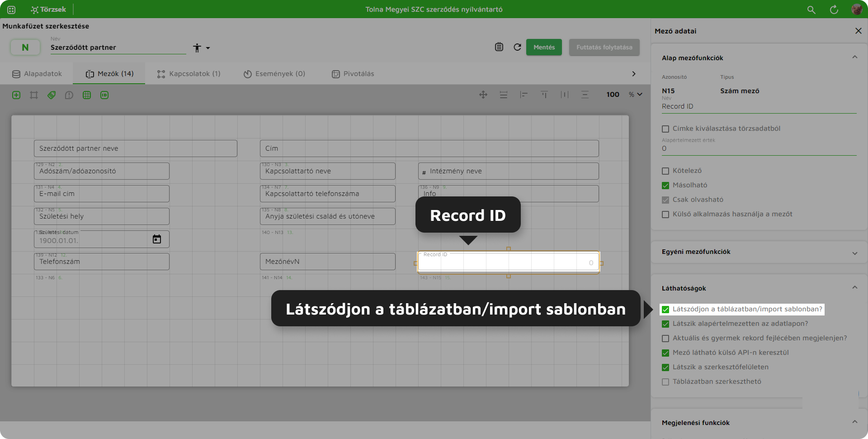Select the Mezők (14) tab

(x=109, y=74)
